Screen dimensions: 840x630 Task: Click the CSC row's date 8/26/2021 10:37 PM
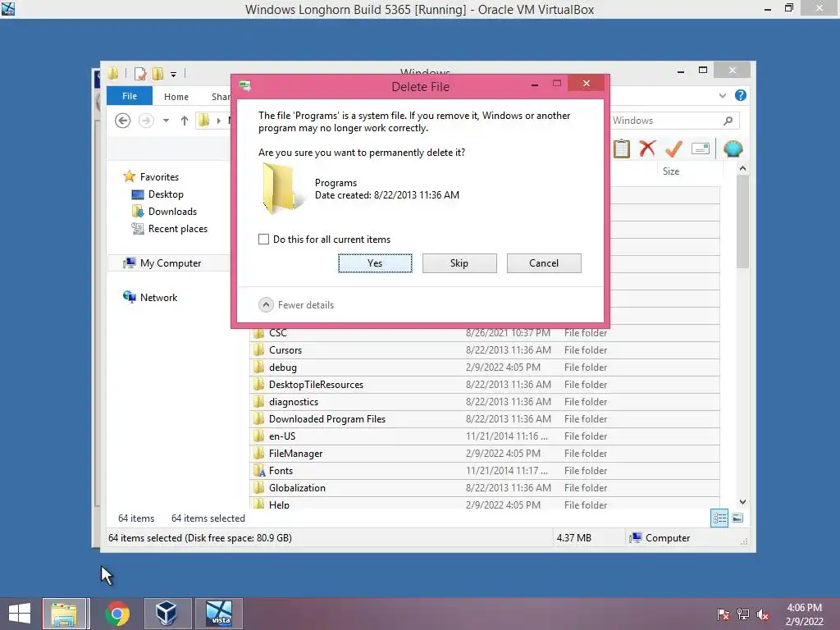click(x=508, y=333)
